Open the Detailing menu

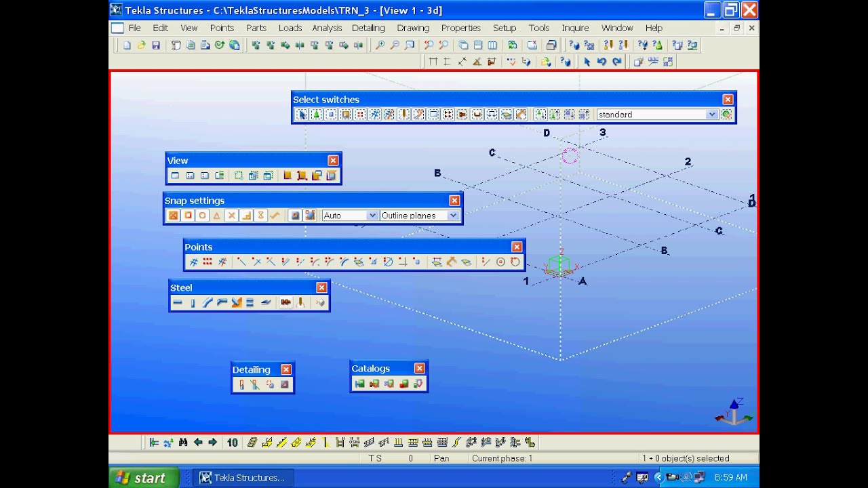pyautogui.click(x=368, y=28)
